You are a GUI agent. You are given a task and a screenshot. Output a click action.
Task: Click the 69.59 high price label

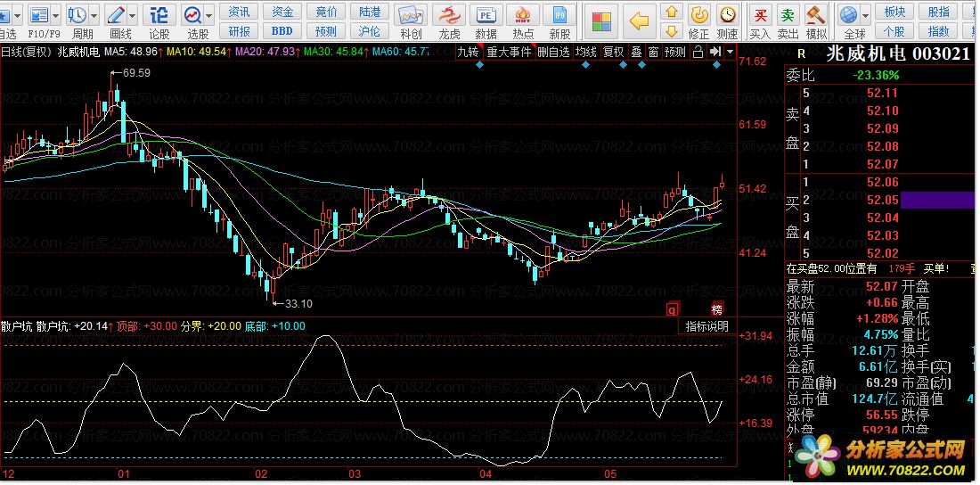click(x=136, y=72)
